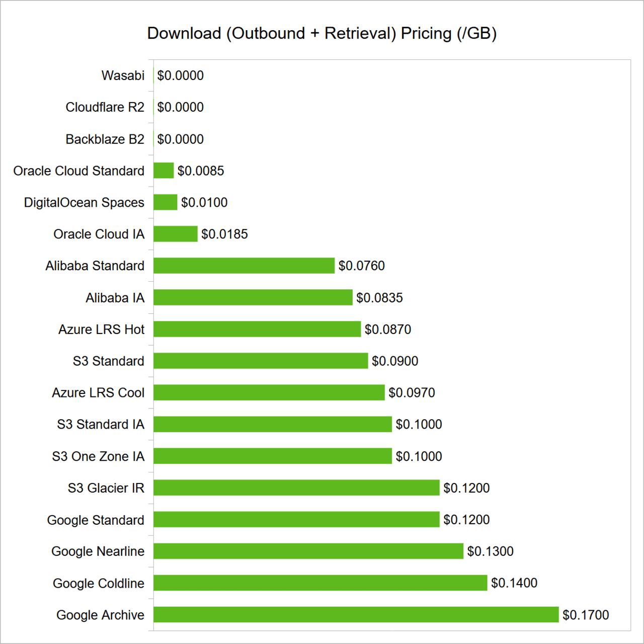This screenshot has width=644, height=644.
Task: Click the Cloudflare R2 $0.0000 data label
Action: coord(181,107)
